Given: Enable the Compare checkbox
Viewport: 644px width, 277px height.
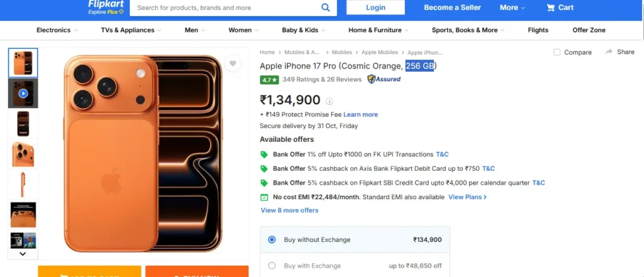Looking at the screenshot, I should click(x=557, y=52).
